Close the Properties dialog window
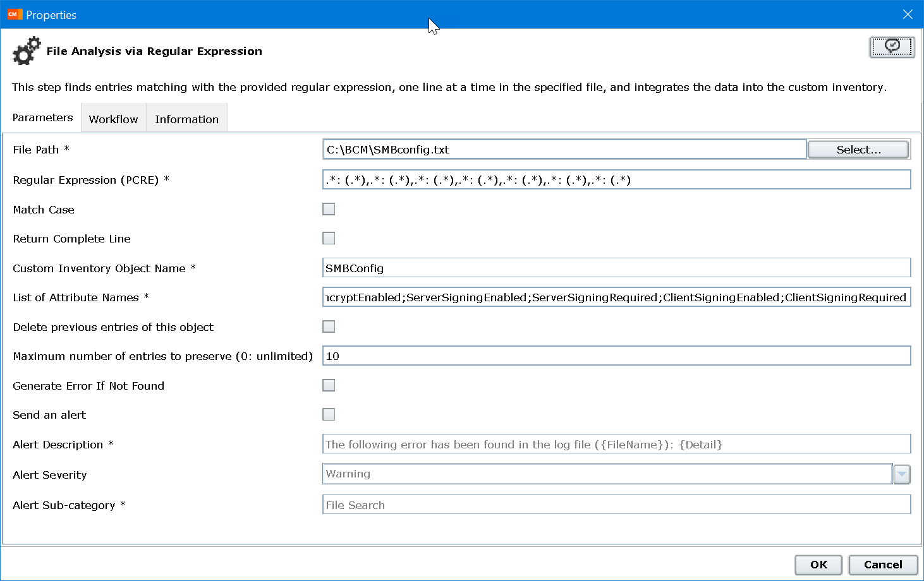The image size is (924, 581). tap(908, 15)
